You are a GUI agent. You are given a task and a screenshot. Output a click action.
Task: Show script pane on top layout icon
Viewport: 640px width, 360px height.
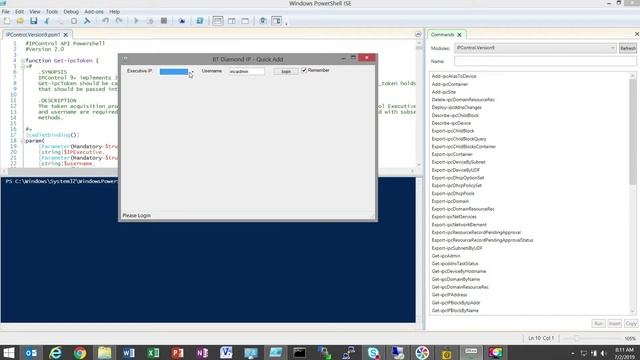pyautogui.click(x=218, y=21)
